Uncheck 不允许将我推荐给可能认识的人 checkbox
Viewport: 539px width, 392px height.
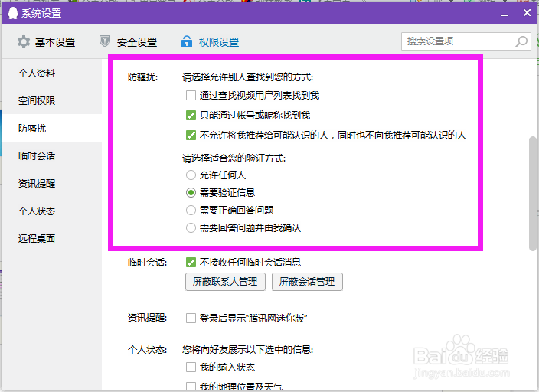click(191, 136)
